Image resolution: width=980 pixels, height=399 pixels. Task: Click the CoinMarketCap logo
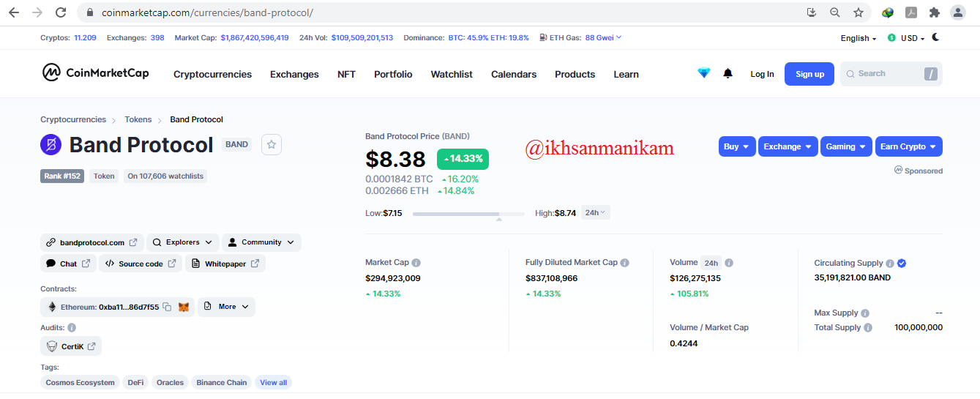(x=95, y=73)
